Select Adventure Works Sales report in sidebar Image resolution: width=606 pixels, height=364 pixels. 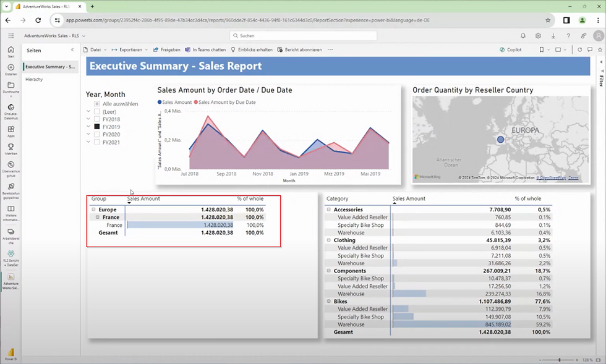click(x=11, y=281)
